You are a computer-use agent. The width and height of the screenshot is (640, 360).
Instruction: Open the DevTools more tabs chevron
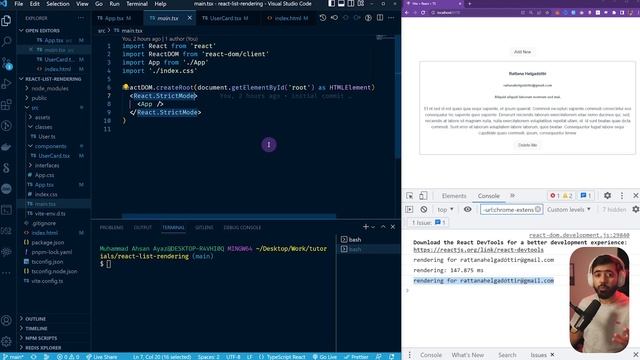(513, 196)
